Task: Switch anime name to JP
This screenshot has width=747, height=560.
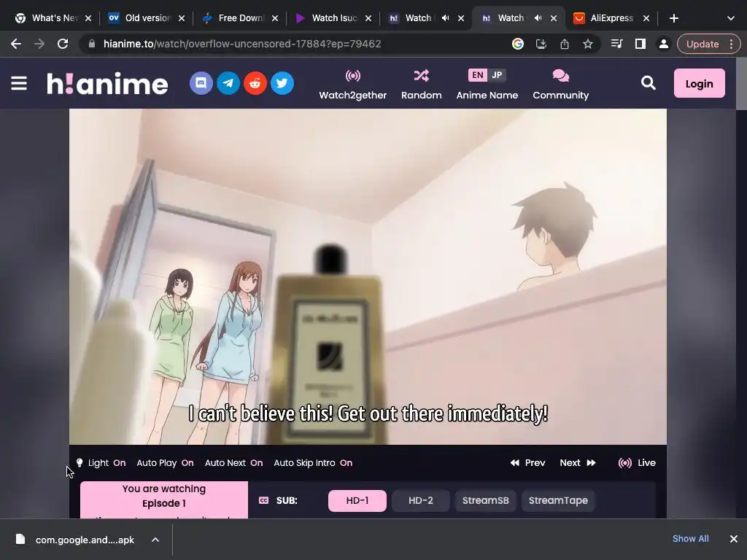Action: tap(496, 75)
